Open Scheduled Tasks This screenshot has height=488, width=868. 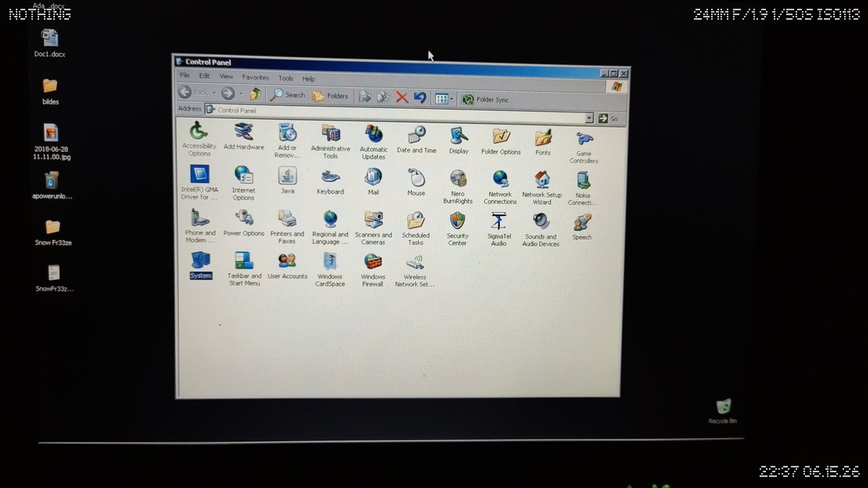[416, 228]
